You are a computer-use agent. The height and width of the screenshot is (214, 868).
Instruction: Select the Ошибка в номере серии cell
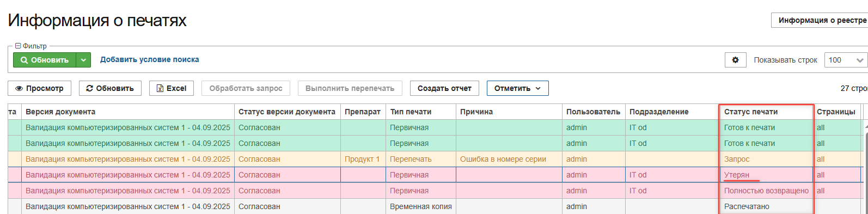tap(509, 159)
